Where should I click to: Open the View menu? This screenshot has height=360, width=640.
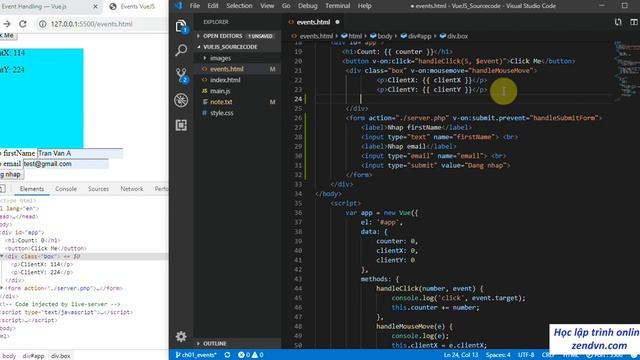click(x=267, y=6)
